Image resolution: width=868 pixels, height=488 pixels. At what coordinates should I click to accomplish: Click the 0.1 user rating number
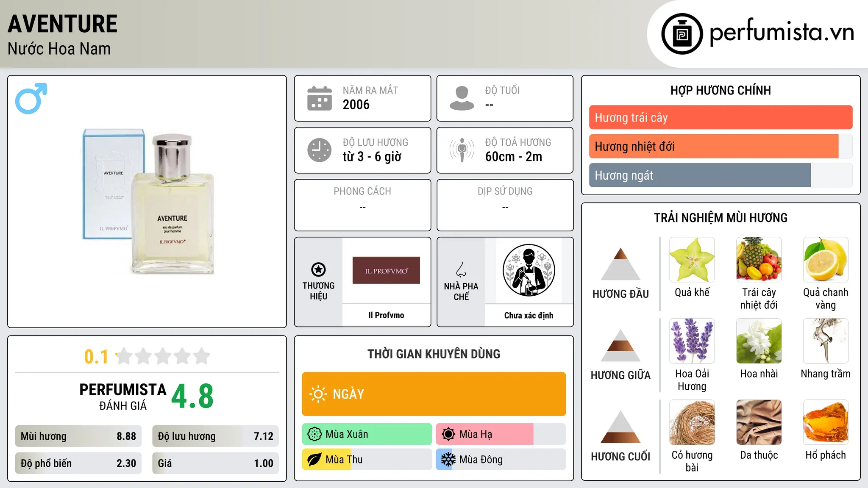point(96,357)
